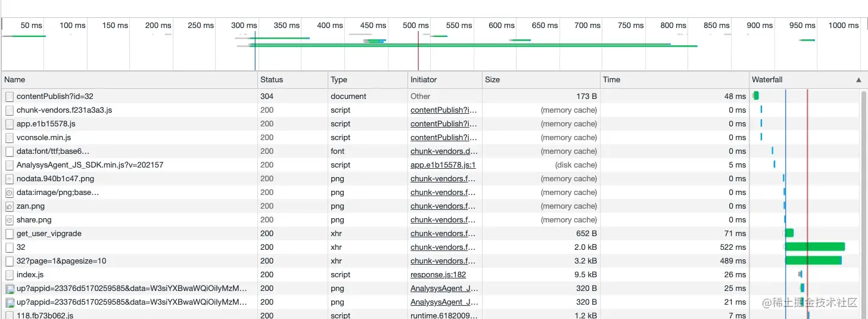The image size is (868, 319).
Task: Open runtime.6182009... initiator link
Action: click(x=444, y=315)
